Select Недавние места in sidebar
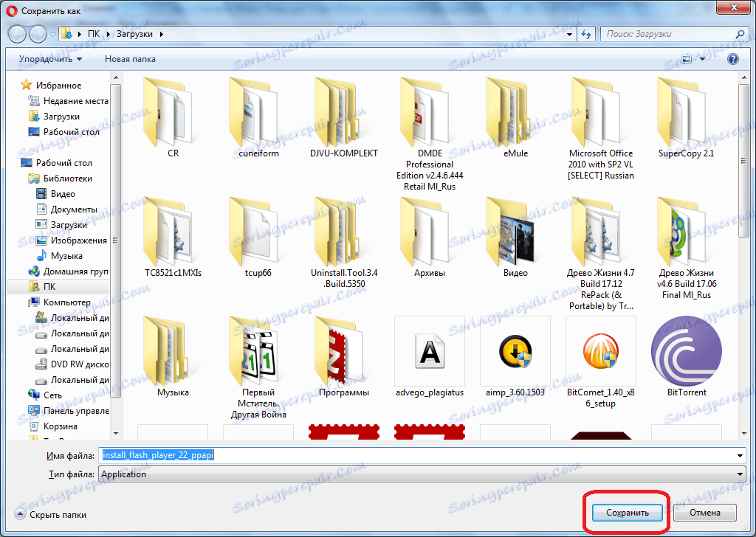The height and width of the screenshot is (537, 756). click(68, 100)
